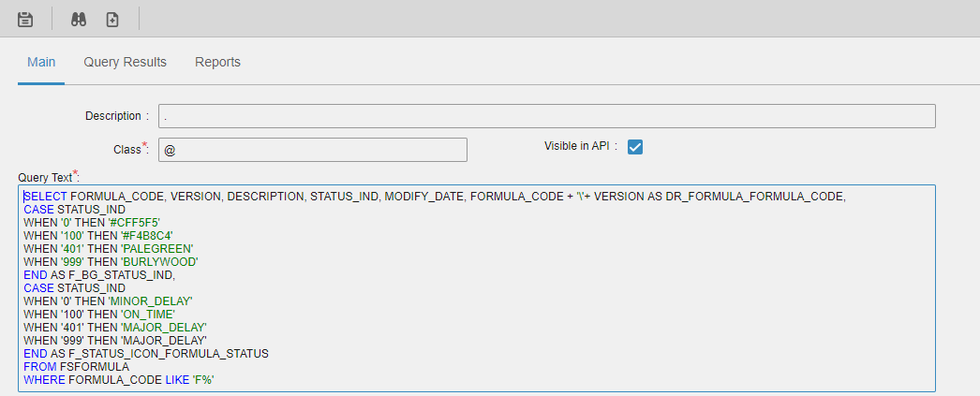This screenshot has width=980, height=396.
Task: Click the SELECT keyword in the query text
Action: (46, 196)
